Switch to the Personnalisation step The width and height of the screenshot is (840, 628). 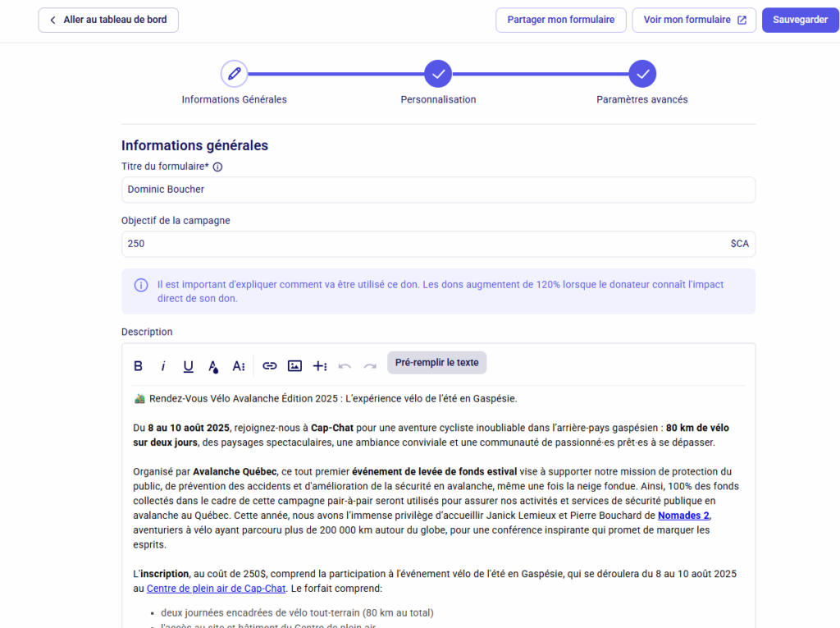click(438, 75)
